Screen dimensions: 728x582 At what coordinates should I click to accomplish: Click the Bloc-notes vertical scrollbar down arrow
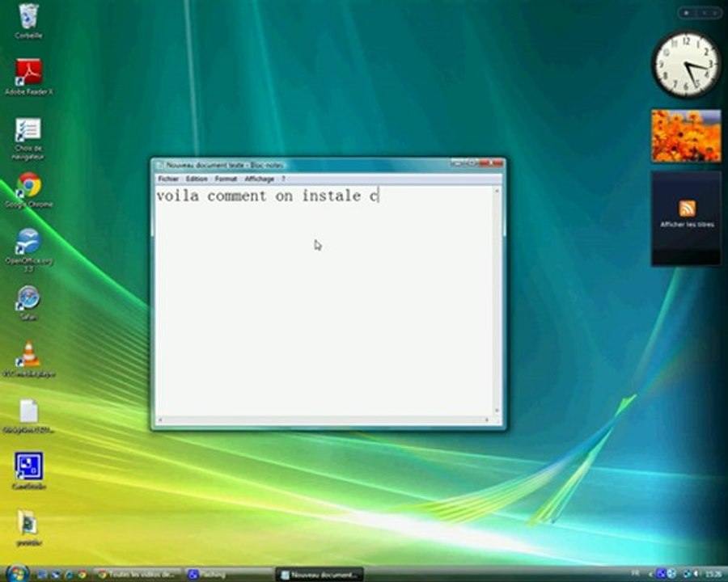[x=497, y=411]
